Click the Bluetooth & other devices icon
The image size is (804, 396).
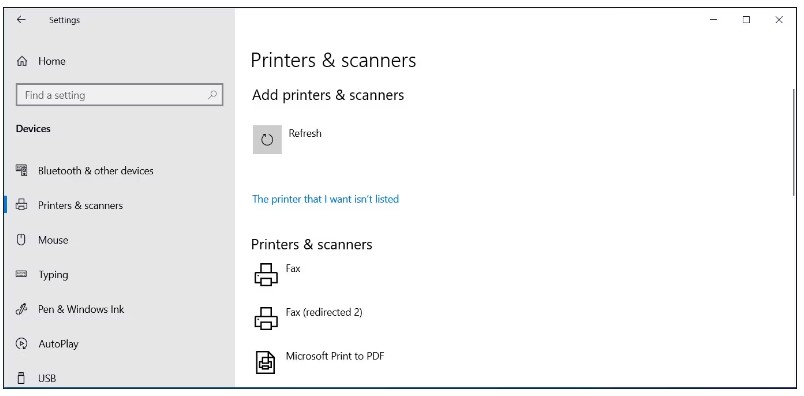(x=22, y=170)
